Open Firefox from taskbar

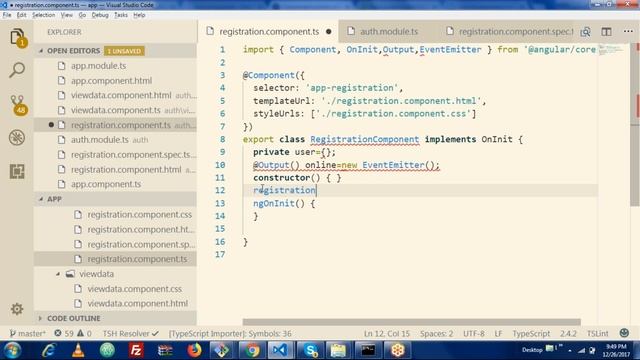tap(194, 351)
